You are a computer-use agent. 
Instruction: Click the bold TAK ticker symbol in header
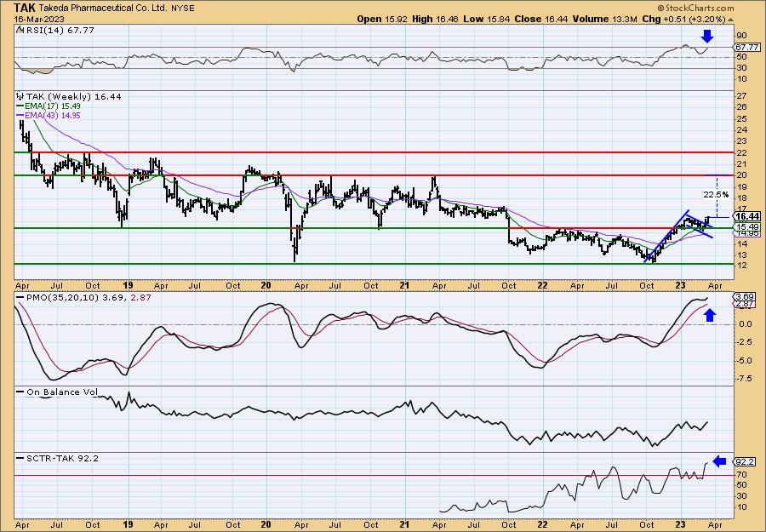pos(25,8)
